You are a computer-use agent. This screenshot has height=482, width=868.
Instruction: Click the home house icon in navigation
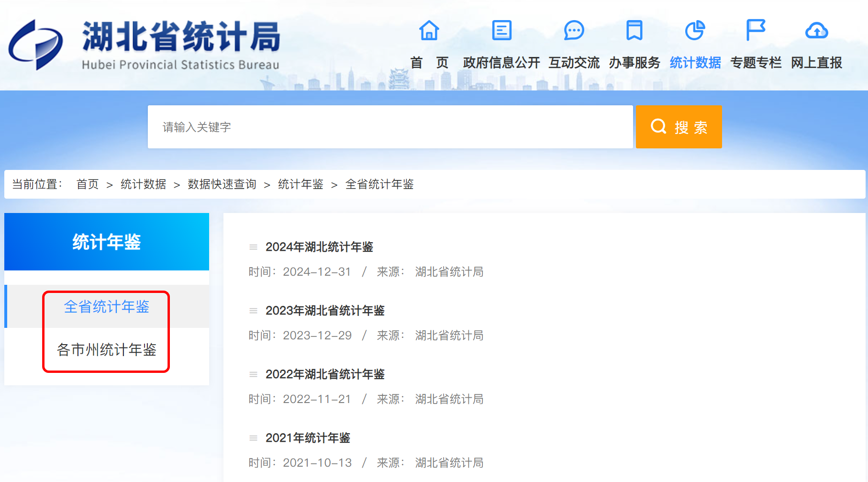pos(429,31)
